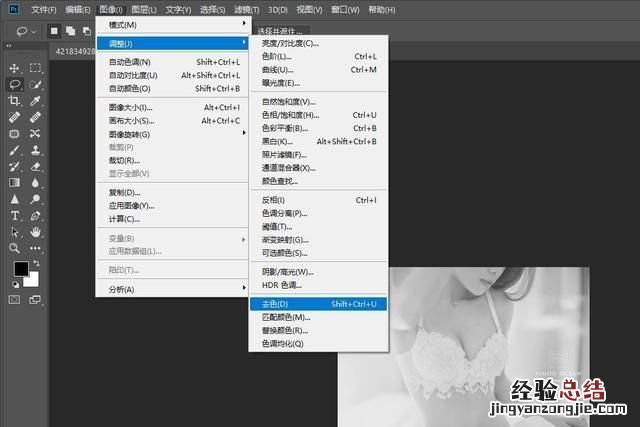Open the 文件(F) menu
The height and width of the screenshot is (427, 640).
44,9
